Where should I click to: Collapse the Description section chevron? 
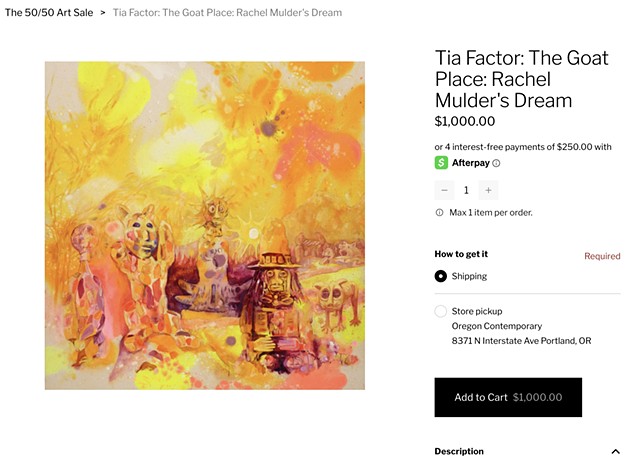pyautogui.click(x=616, y=451)
